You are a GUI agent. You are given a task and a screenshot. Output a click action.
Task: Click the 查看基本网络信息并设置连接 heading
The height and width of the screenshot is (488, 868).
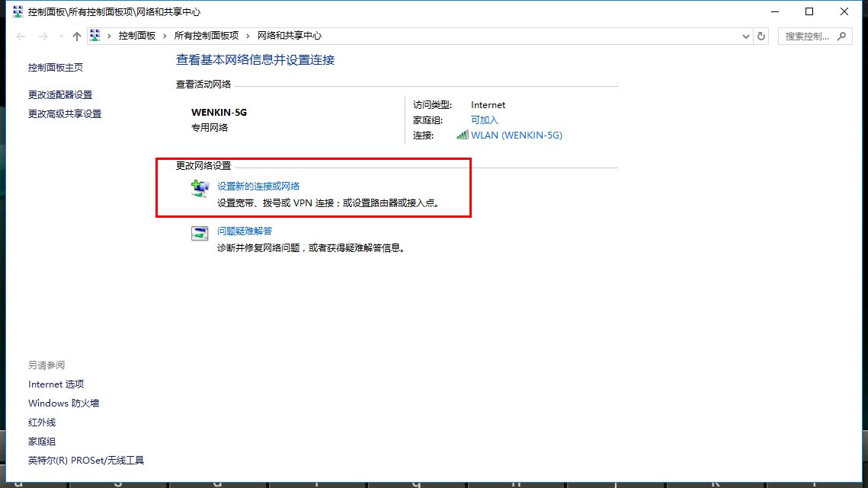tap(255, 59)
